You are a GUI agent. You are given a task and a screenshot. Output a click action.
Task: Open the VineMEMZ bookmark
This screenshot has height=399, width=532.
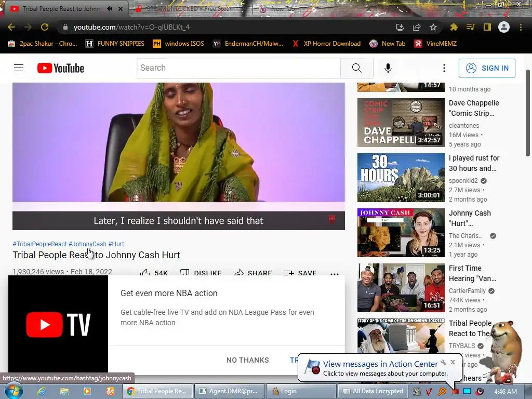435,44
